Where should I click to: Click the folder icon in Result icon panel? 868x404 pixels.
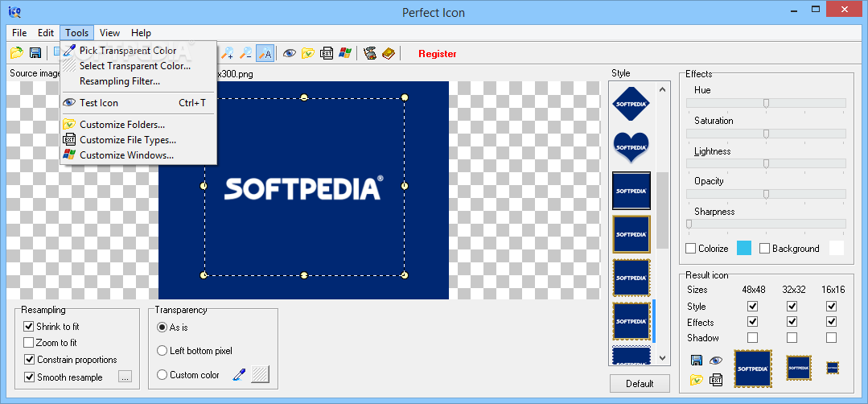(697, 380)
